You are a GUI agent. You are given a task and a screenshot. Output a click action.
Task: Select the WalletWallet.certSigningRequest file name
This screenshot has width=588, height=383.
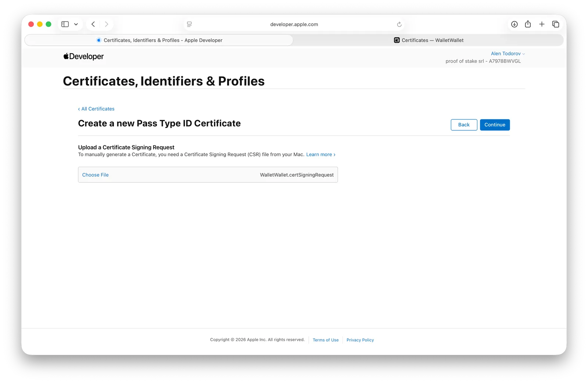(297, 175)
